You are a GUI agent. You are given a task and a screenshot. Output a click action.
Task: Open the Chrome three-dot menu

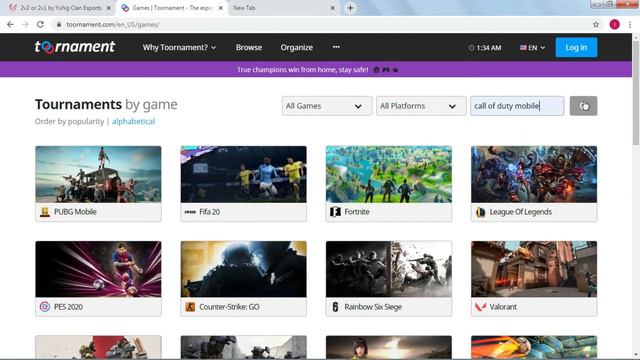(x=630, y=24)
